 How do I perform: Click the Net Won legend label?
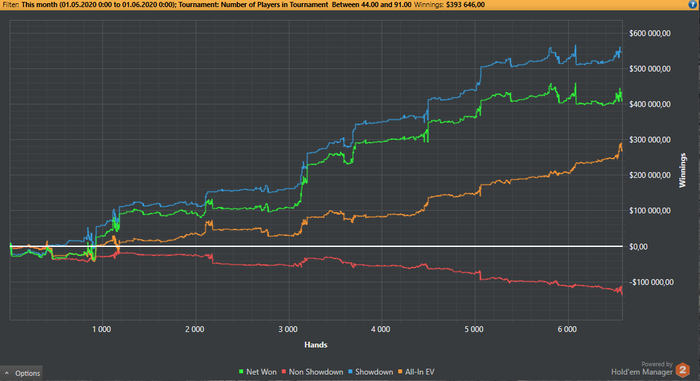[x=261, y=372]
